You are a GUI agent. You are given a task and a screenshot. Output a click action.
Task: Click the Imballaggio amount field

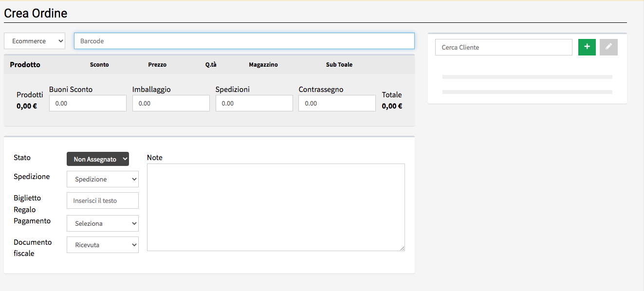tap(171, 103)
